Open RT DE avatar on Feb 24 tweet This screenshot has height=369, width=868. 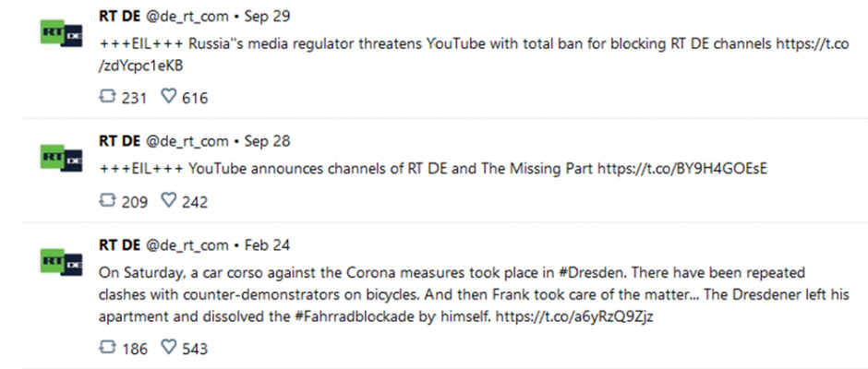pyautogui.click(x=62, y=262)
